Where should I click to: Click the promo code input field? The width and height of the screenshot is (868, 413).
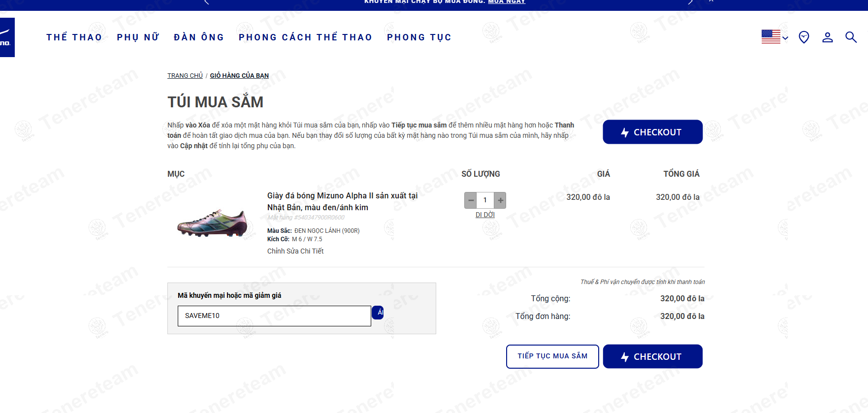pos(274,316)
